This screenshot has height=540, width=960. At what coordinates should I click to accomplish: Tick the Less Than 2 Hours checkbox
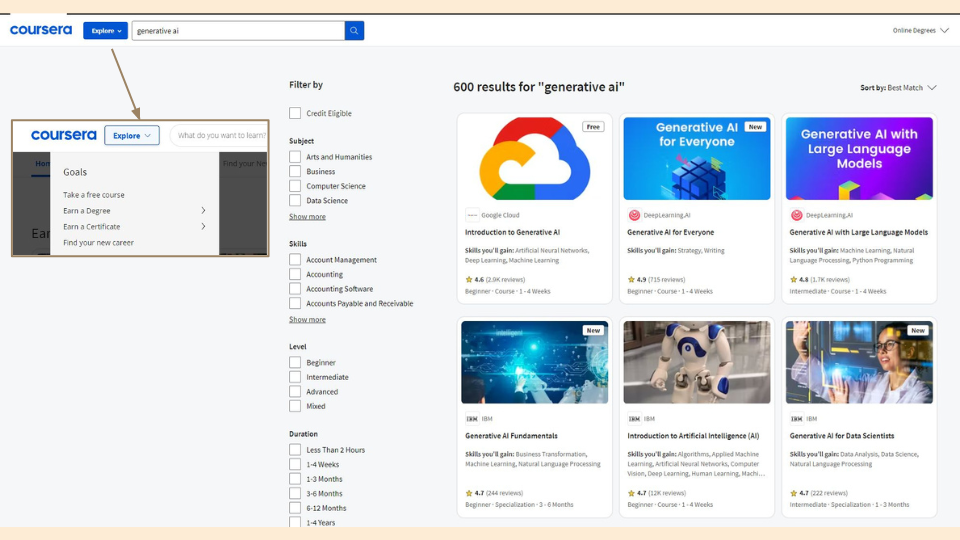click(x=295, y=450)
